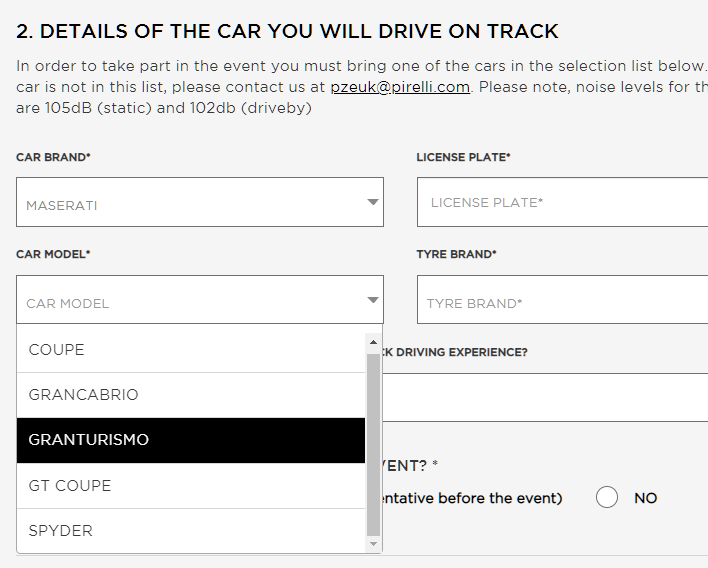Viewport: 708px width, 568px height.
Task: Focus the License Plate input field
Action: tap(563, 202)
